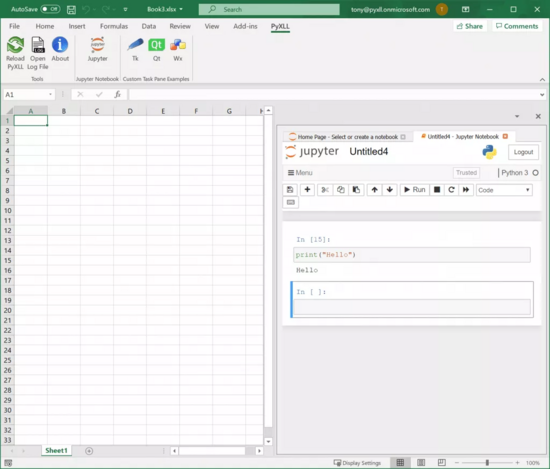Open the Name Box dropdown arrow
The image size is (550, 469).
[x=50, y=94]
